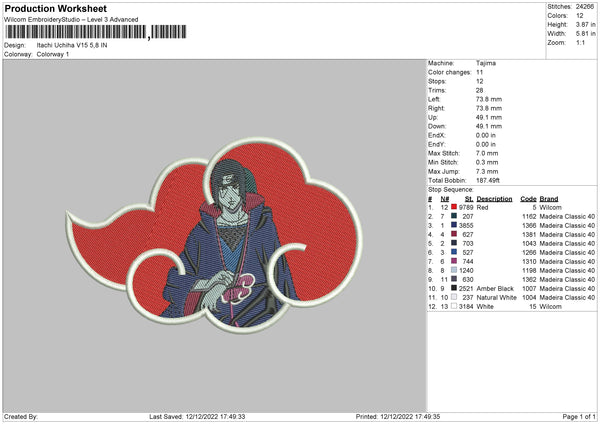The image size is (600, 424).
Task: Click the 'Printed: 12/12/2022 17:49:35' text
Action: pos(398,416)
